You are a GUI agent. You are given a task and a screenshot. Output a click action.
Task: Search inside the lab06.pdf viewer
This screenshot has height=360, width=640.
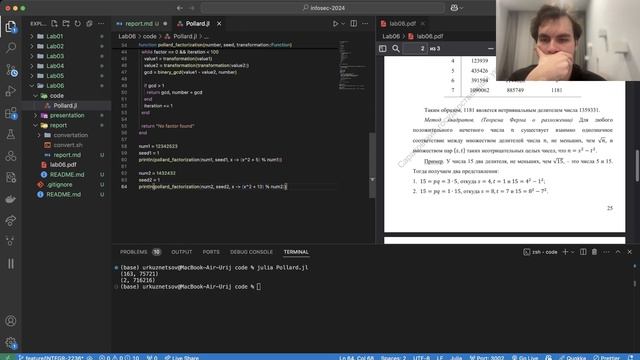396,49
